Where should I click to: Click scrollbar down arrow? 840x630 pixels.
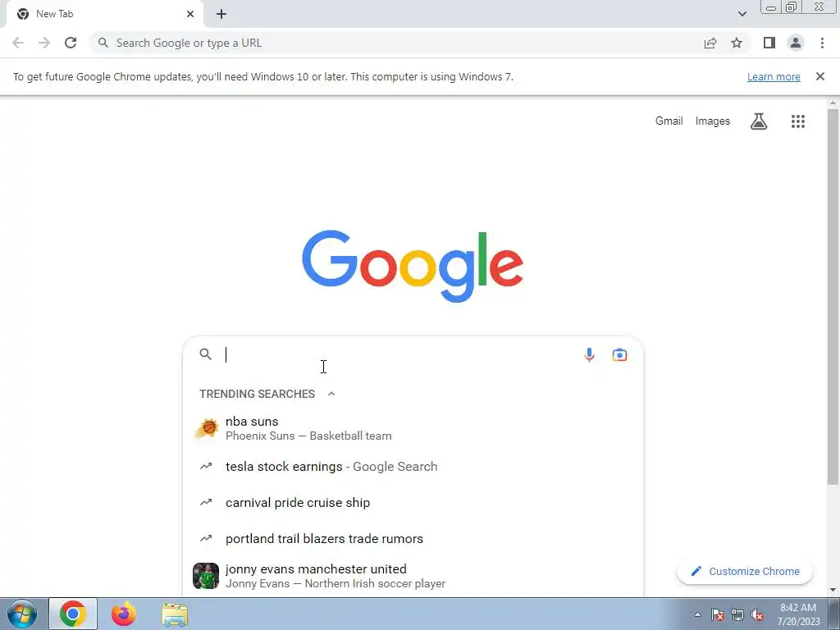[833, 590]
